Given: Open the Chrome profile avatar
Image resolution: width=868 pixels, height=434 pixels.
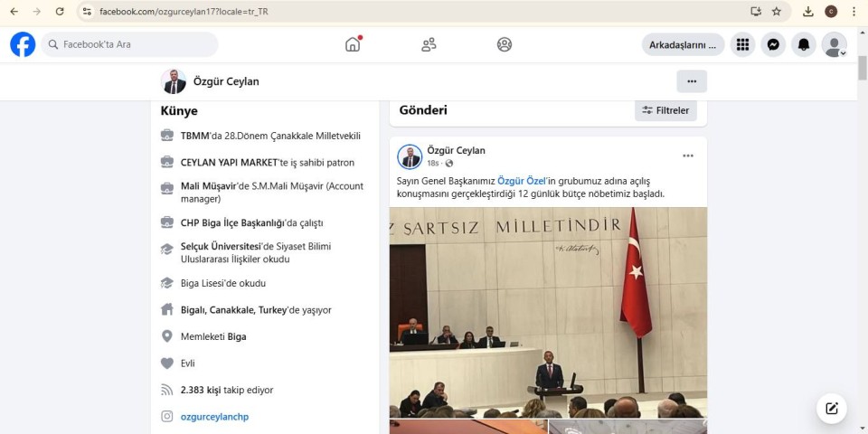Looking at the screenshot, I should (x=831, y=11).
